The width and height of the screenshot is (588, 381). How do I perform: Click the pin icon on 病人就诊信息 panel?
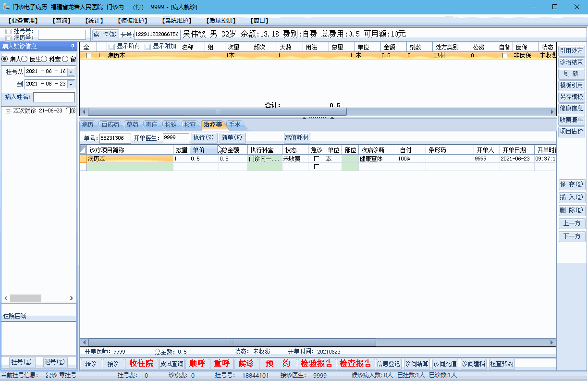coord(73,46)
